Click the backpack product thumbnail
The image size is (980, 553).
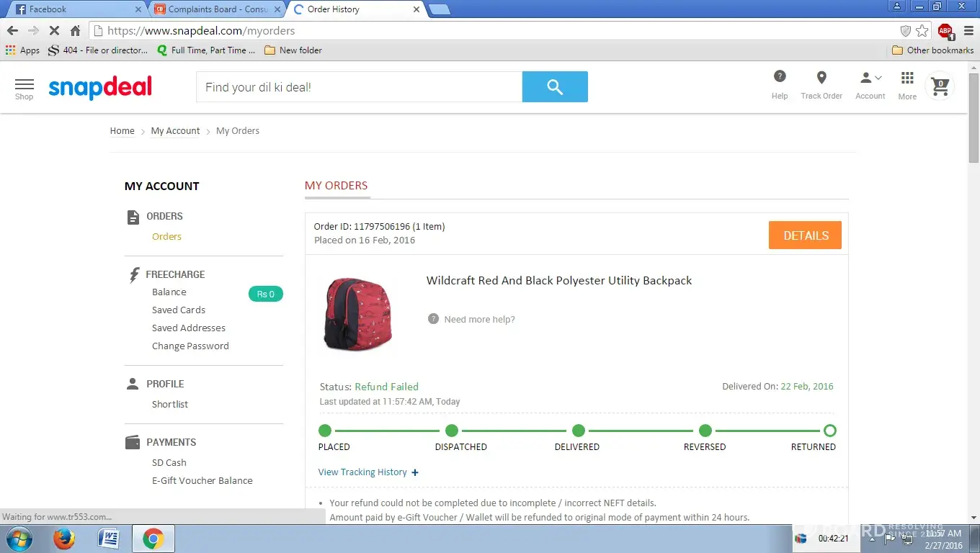pyautogui.click(x=358, y=315)
